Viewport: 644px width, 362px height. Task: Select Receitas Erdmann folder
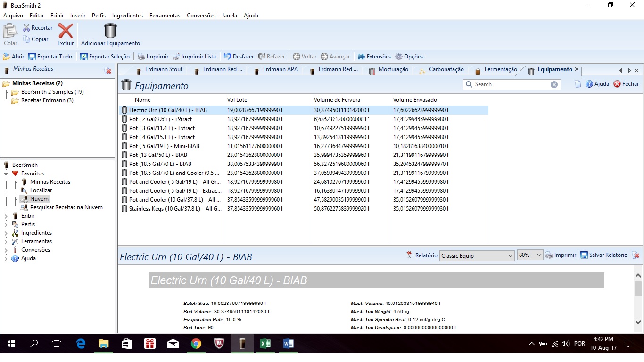(x=47, y=100)
